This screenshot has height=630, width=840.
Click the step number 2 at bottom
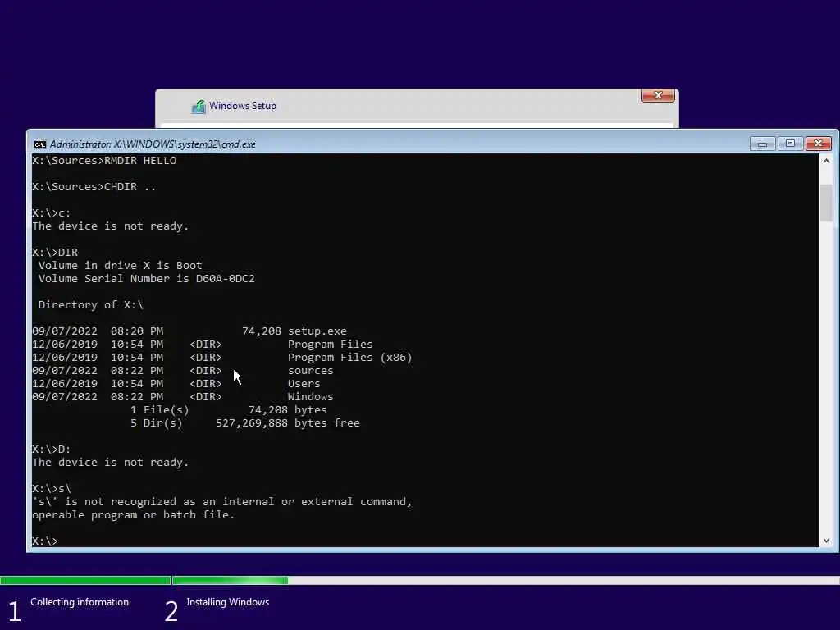[171, 611]
